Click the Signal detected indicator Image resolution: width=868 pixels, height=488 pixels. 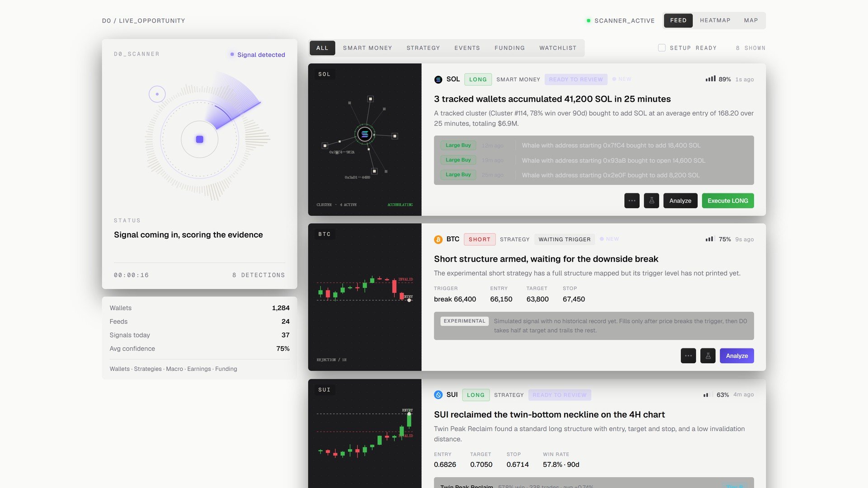click(257, 55)
